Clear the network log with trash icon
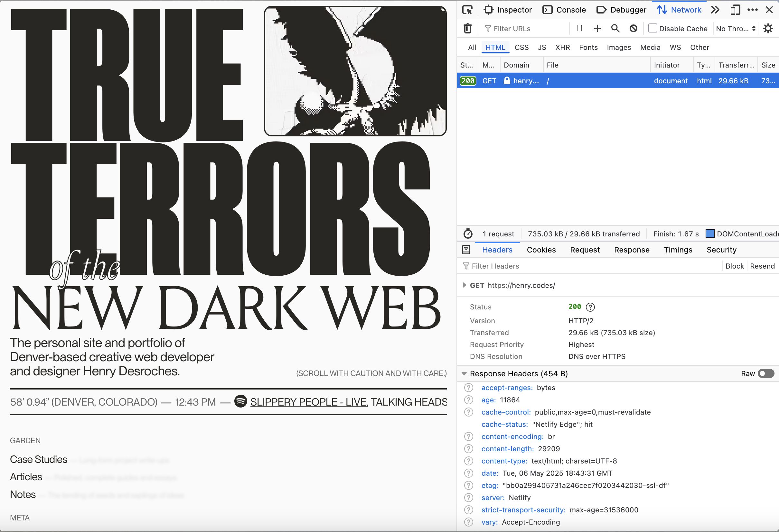 click(468, 29)
